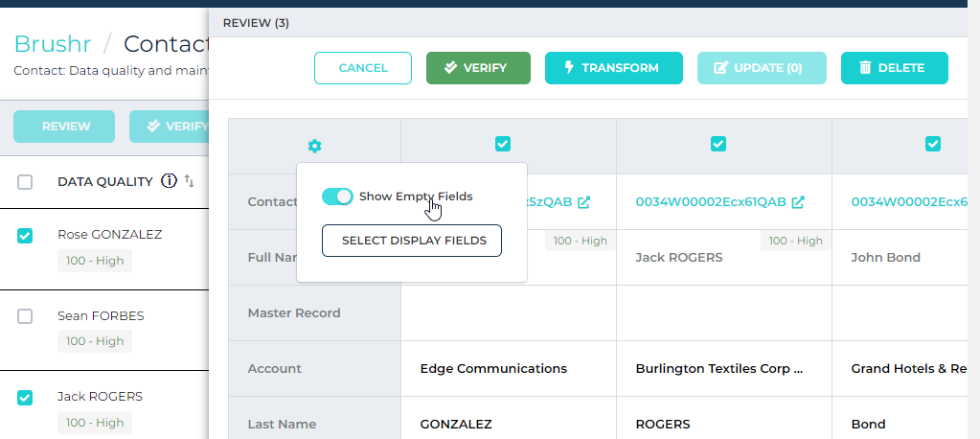
Task: Uncheck the first record column checkbox
Action: (x=503, y=144)
